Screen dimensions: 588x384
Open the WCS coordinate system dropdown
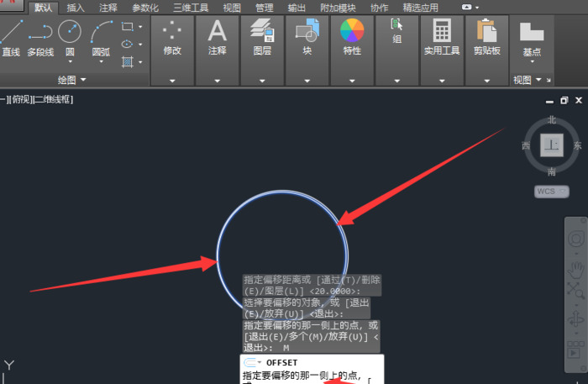coord(552,192)
